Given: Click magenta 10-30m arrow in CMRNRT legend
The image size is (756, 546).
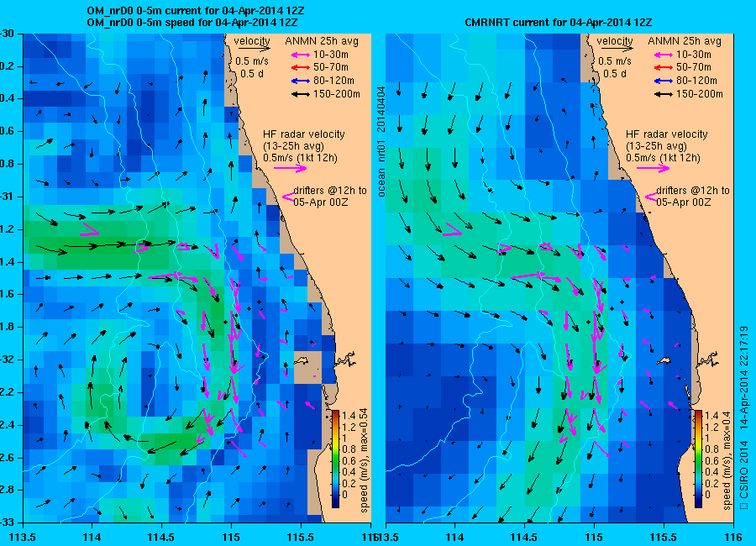Looking at the screenshot, I should [664, 55].
